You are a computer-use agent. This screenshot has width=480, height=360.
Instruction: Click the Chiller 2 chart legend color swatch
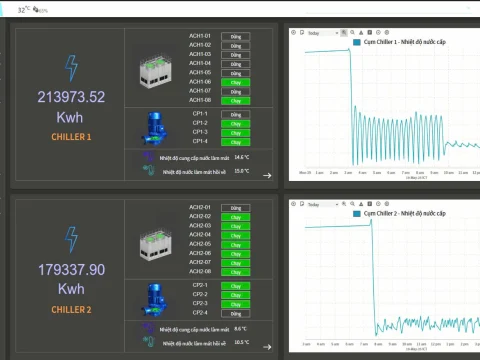357,214
